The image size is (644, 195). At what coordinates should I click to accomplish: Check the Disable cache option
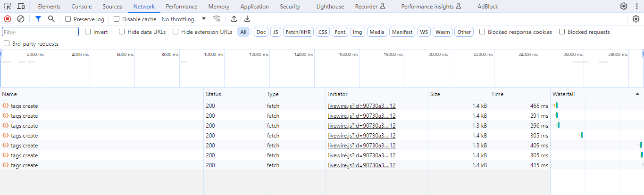117,19
